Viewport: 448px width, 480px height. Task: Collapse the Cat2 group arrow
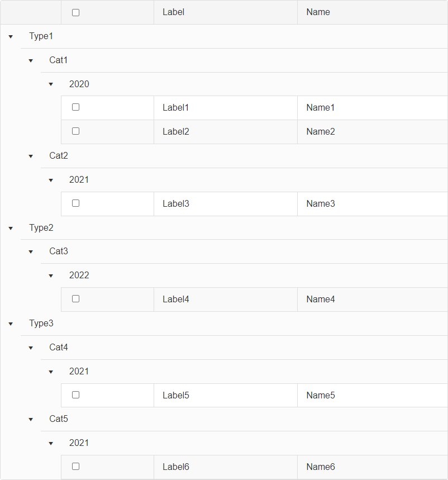tap(31, 156)
